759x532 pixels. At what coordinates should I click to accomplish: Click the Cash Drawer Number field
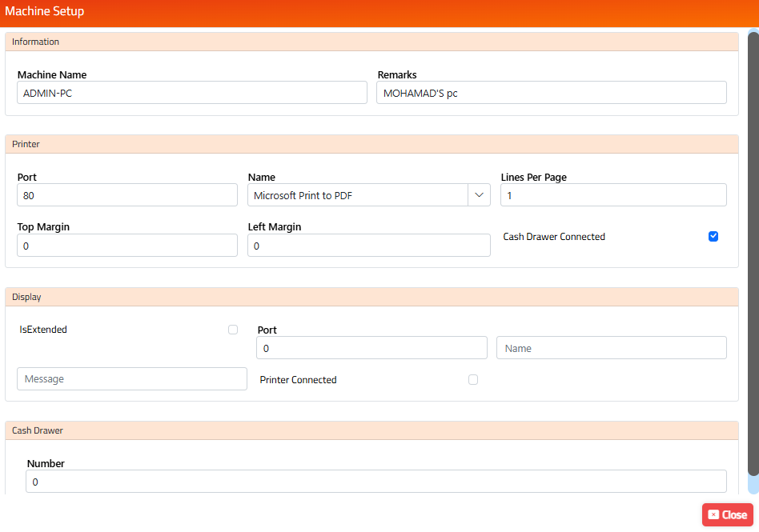tap(375, 482)
